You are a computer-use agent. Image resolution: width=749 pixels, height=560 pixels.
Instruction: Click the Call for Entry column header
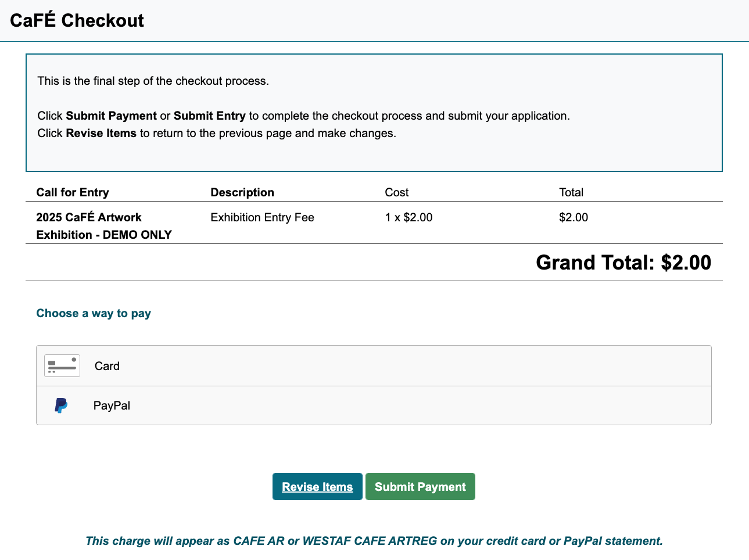click(x=73, y=192)
